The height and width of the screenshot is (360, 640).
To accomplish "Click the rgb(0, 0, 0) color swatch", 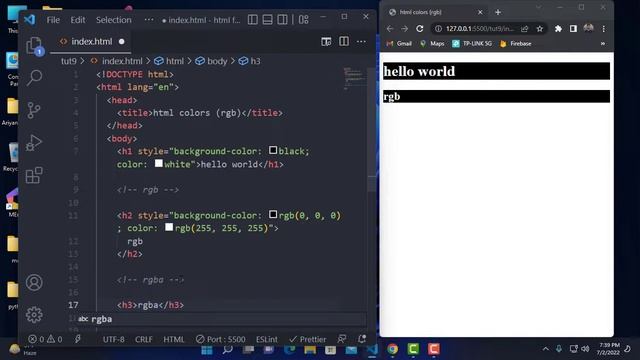I will [x=273, y=215].
